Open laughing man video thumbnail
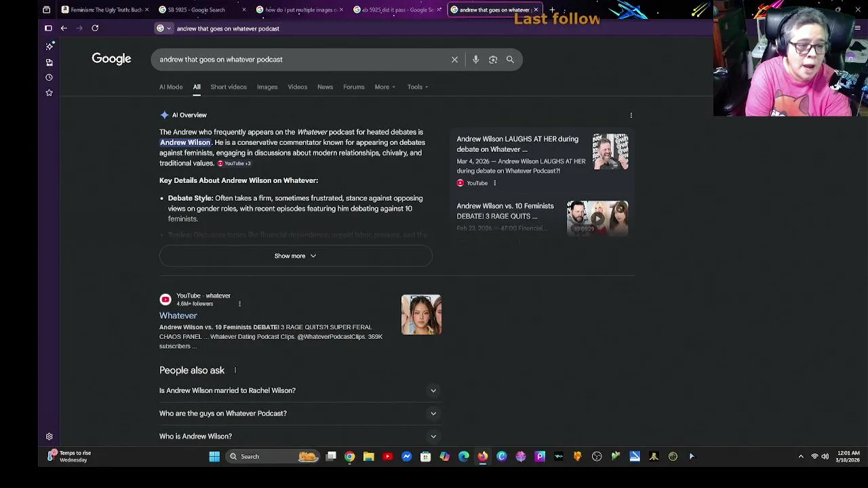Image resolution: width=868 pixels, height=488 pixels. pyautogui.click(x=610, y=151)
